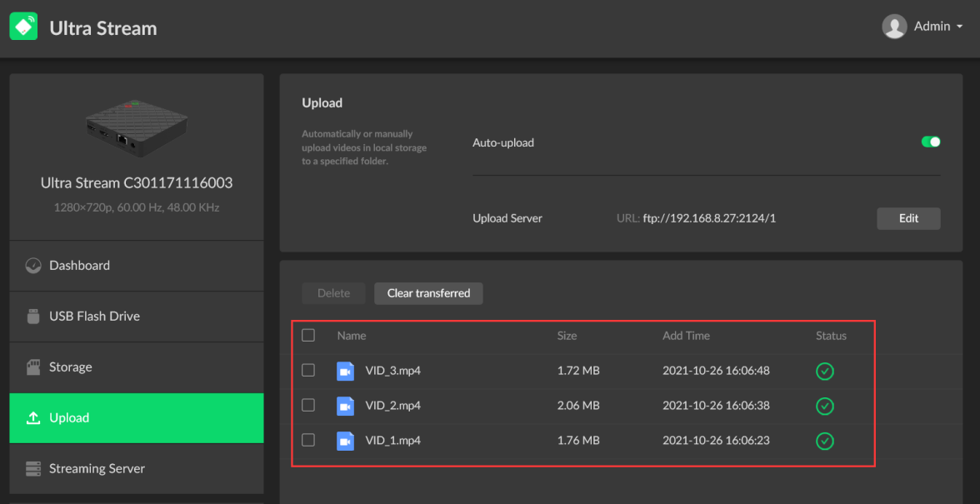Image resolution: width=980 pixels, height=504 pixels.
Task: Click the ftp://192.168.8.27:2124/1 server URL
Action: point(709,218)
